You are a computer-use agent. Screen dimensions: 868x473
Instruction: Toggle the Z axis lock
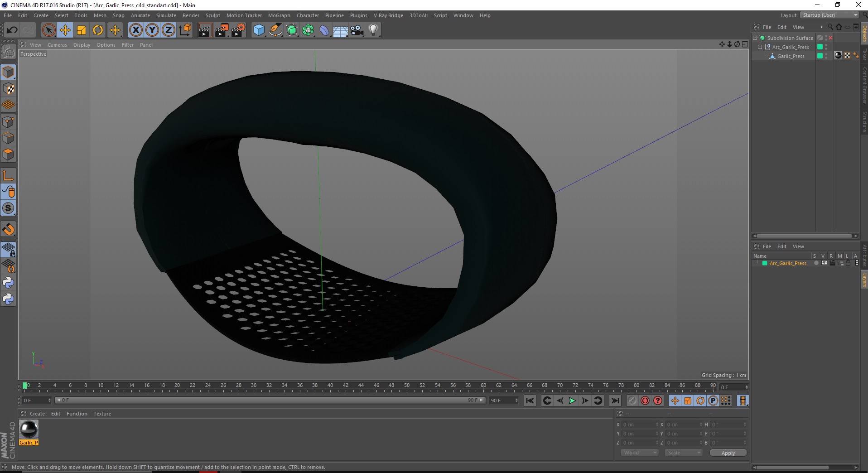coord(169,30)
